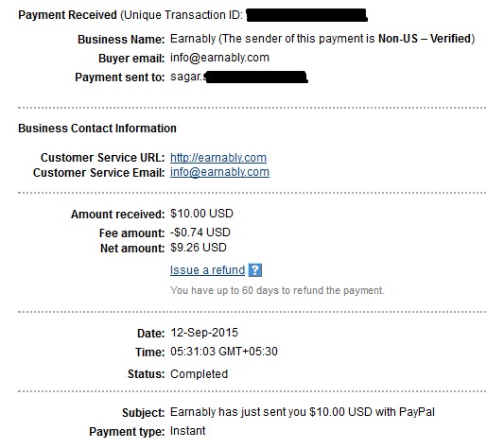Click the Payment sent to sagar address

pyautogui.click(x=238, y=77)
